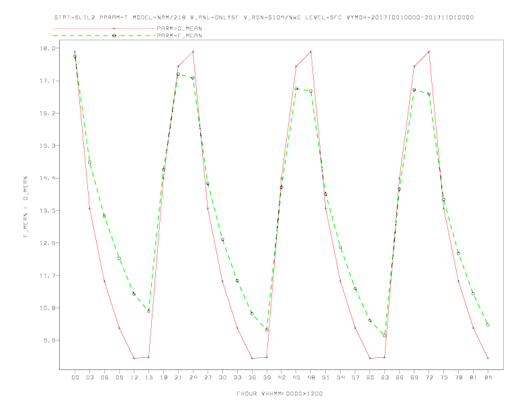Click the 11.7 y-axis tick label
This screenshot has height=411, width=532.
pyautogui.click(x=47, y=276)
